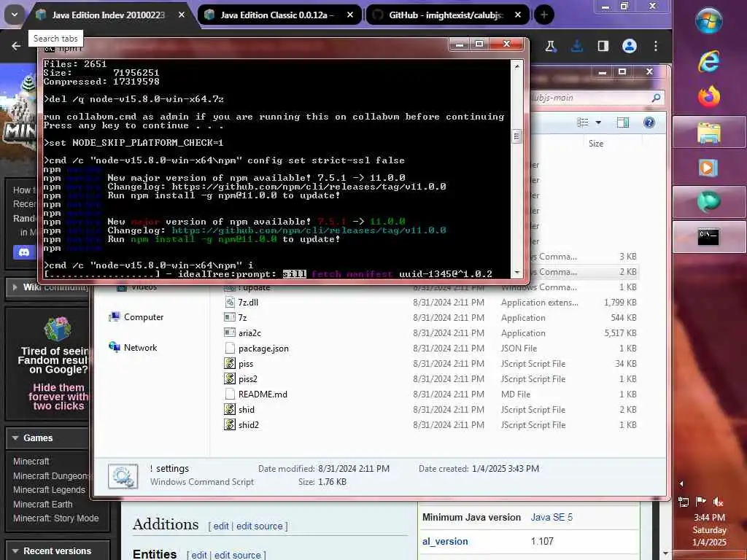Open Chrome downloads icon
747x560 pixels.
point(577,46)
